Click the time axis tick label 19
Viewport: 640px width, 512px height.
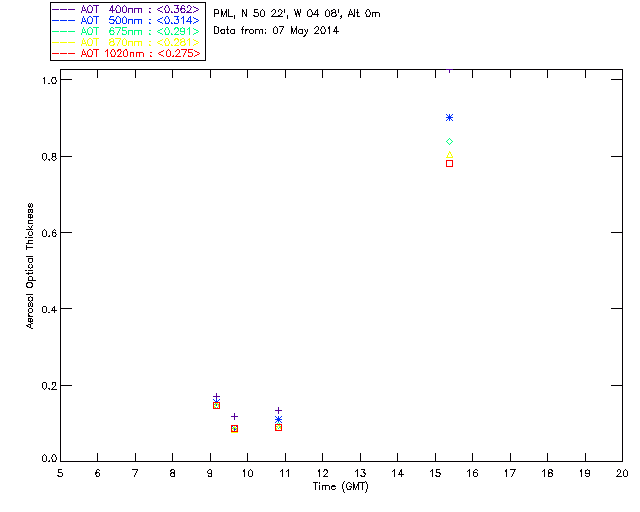(585, 473)
